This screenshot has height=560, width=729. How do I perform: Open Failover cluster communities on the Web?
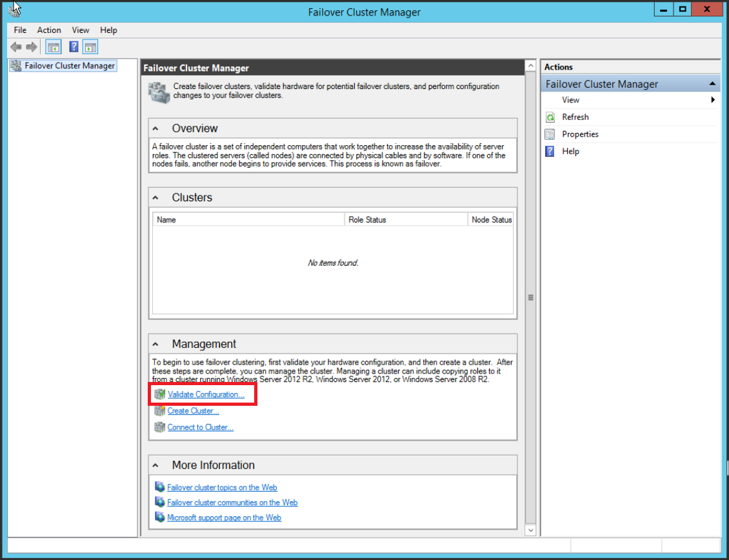232,503
